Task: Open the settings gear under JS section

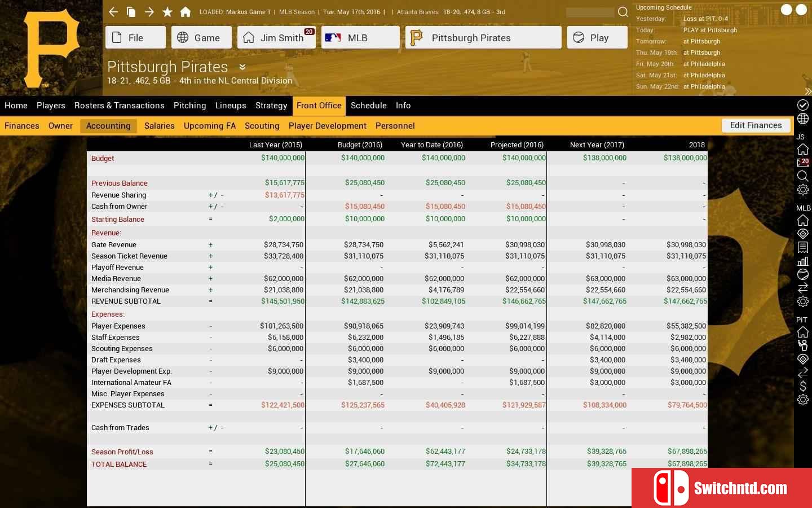Action: [803, 190]
